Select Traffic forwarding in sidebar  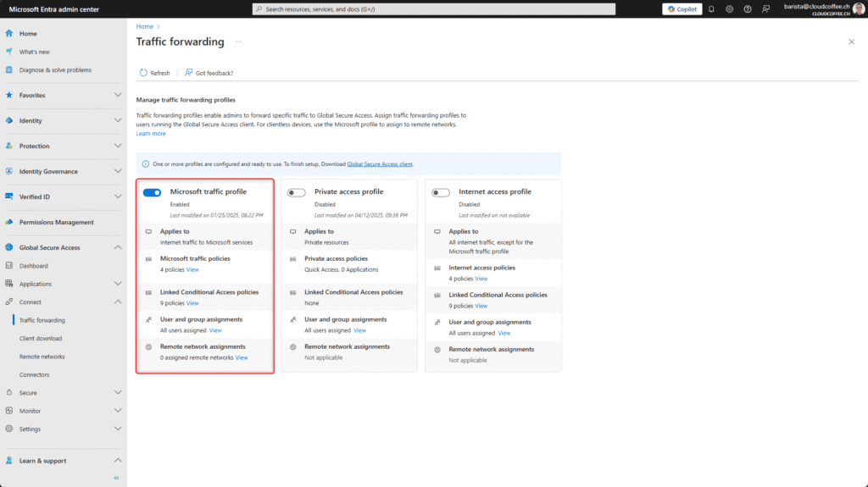pos(42,320)
